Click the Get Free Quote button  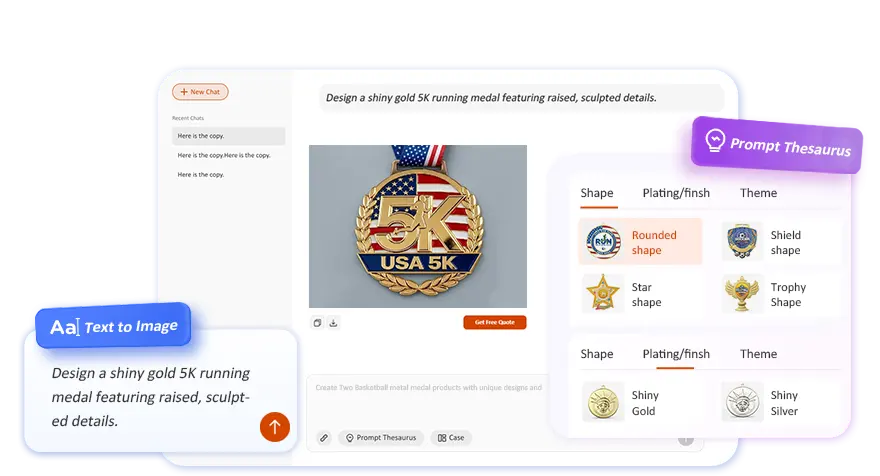coord(494,323)
